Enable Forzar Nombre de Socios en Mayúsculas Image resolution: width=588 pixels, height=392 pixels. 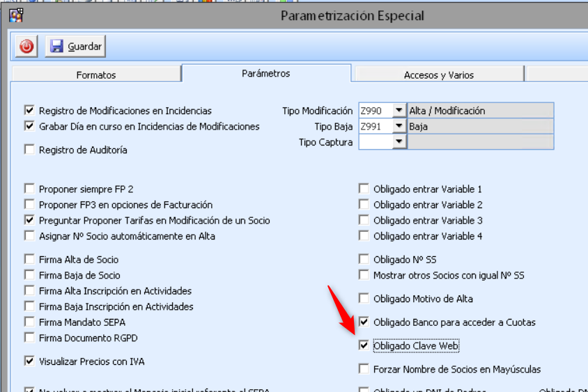pyautogui.click(x=364, y=369)
